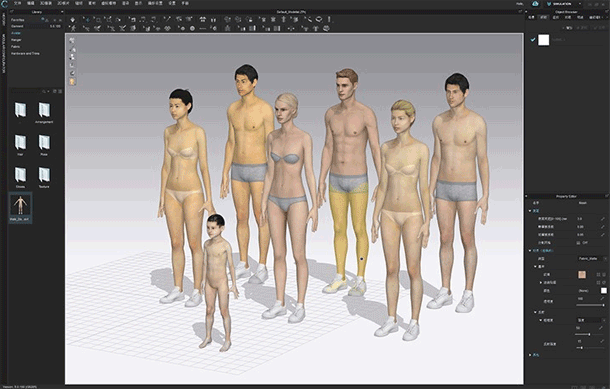Open the first menu (文件) in menu bar
Image resolution: width=610 pixels, height=389 pixels.
coord(18,3)
